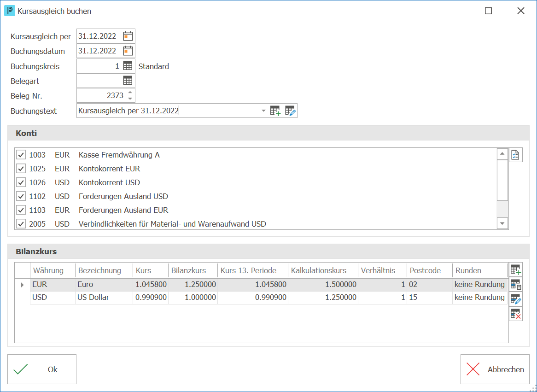Uncheck account 1025 Kontokorrent EUR

pos(21,169)
